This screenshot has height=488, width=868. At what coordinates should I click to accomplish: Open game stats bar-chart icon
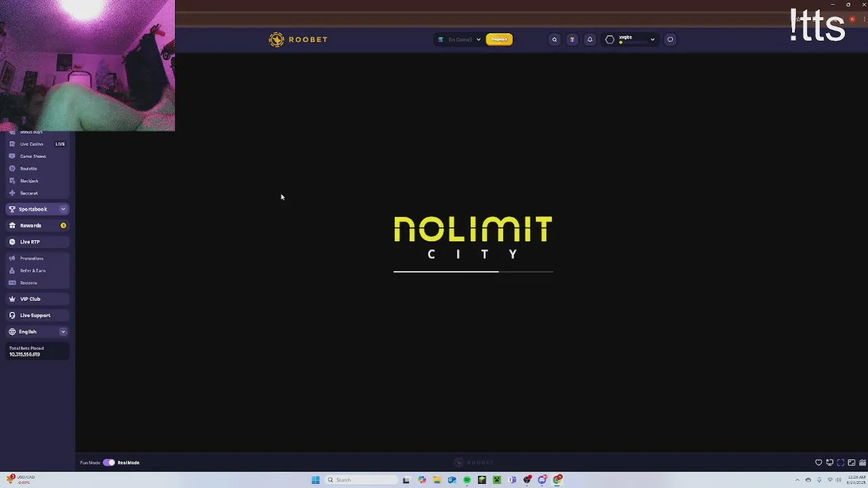pos(863,462)
